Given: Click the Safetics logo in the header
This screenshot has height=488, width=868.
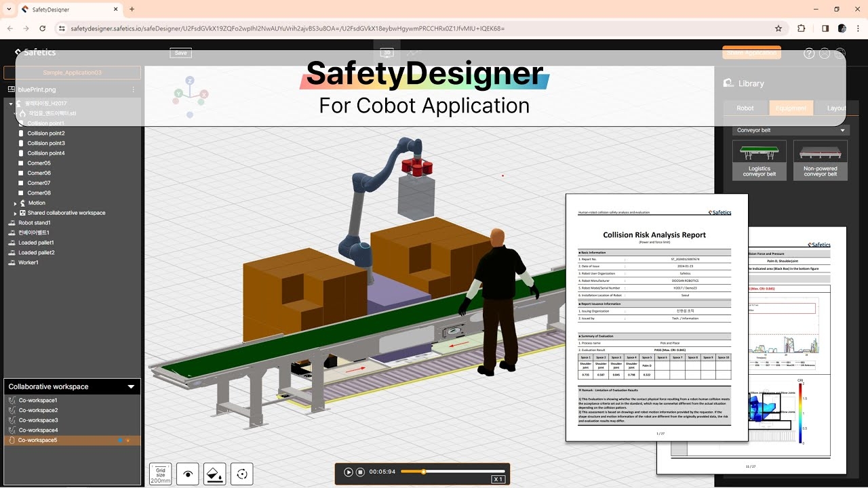Looking at the screenshot, I should pos(35,52).
